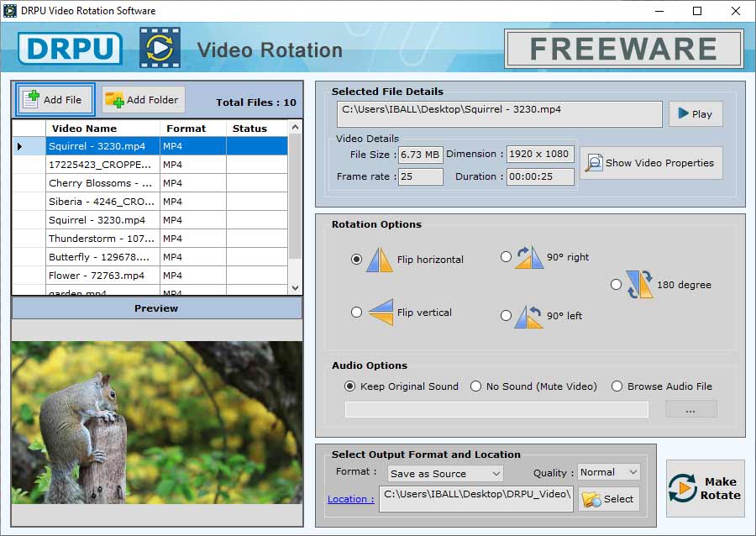Select the Flip vertical radio button

pyautogui.click(x=356, y=313)
